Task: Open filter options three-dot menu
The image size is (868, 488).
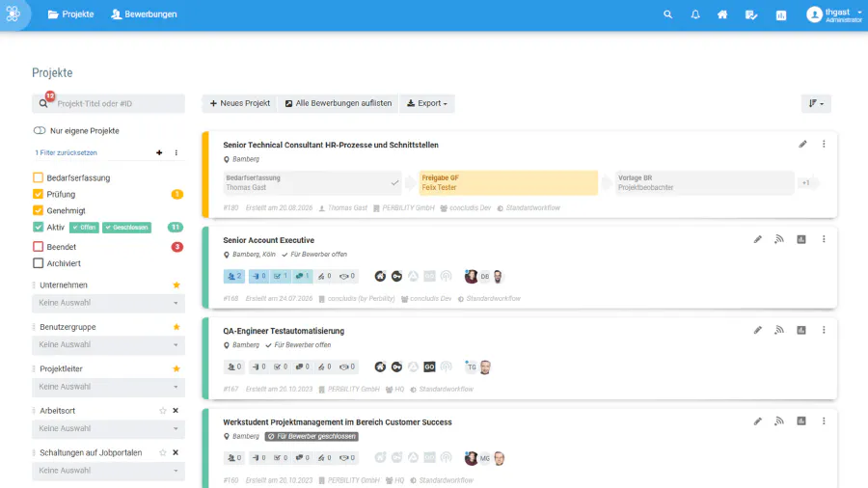Action: pos(176,152)
